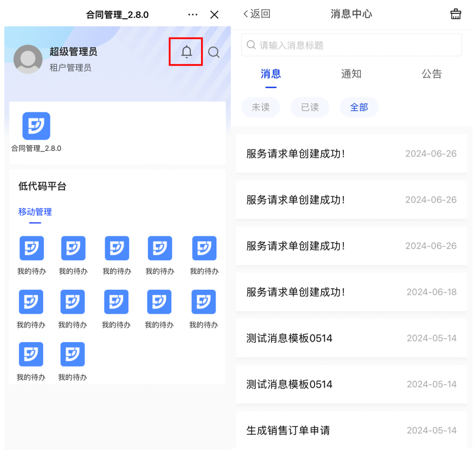
Task: Tap the 超级管理员 profile avatar
Action: pyautogui.click(x=28, y=59)
